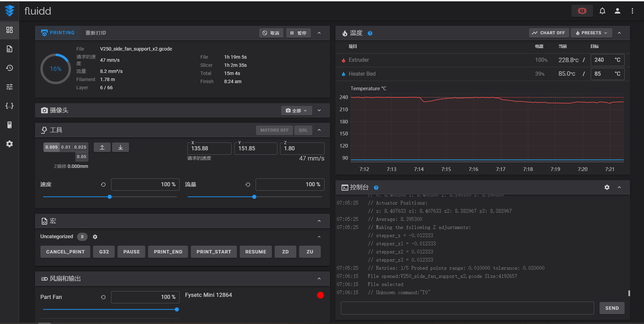Screen dimensions: 644x324
Task: Run the PRINT_END macro
Action: (168, 252)
